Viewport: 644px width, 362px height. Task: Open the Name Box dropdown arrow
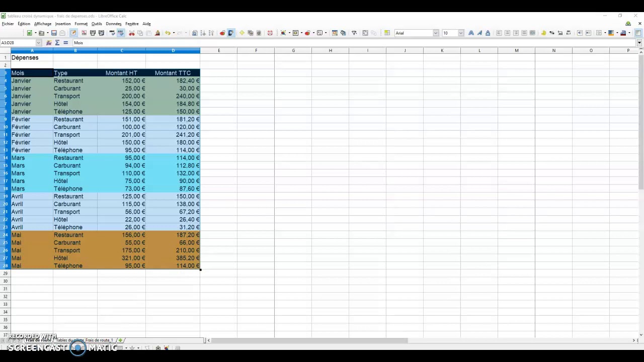(38, 43)
